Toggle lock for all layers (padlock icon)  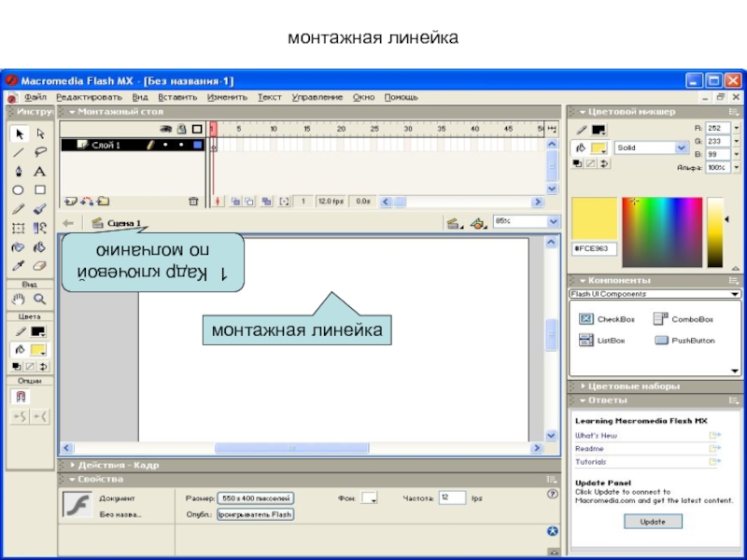click(182, 130)
